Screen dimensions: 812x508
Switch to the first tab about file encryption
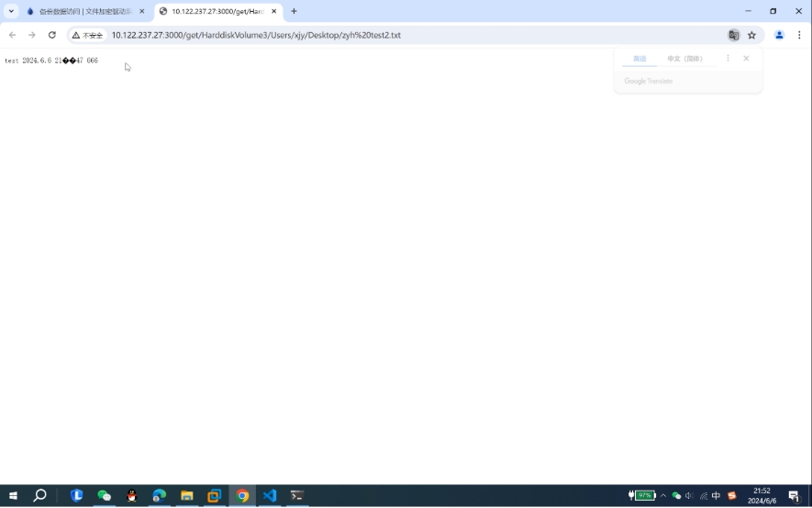coord(84,11)
